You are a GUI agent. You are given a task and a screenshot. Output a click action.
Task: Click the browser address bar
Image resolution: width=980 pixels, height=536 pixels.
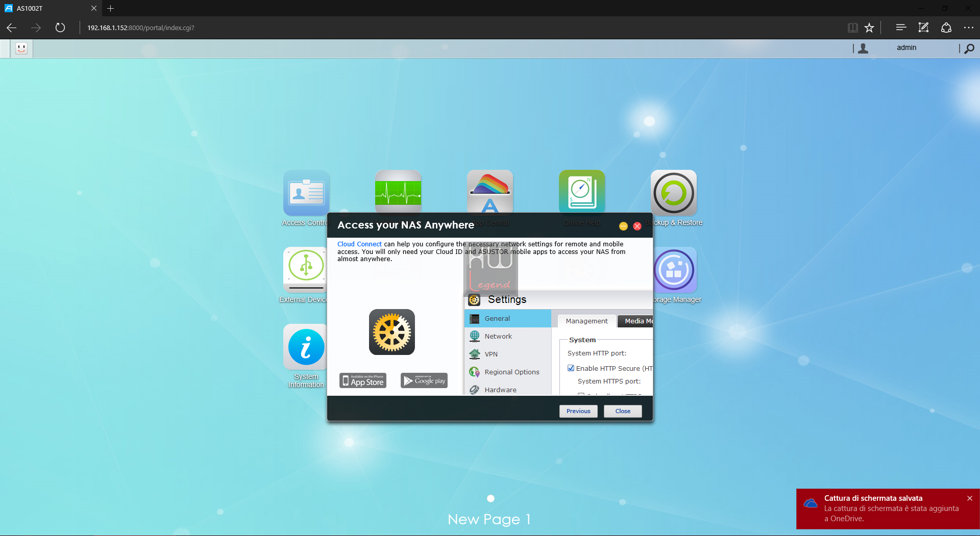pyautogui.click(x=459, y=28)
